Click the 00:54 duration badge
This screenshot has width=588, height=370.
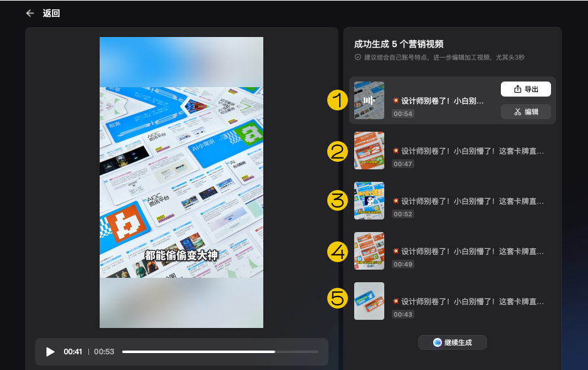(x=403, y=114)
